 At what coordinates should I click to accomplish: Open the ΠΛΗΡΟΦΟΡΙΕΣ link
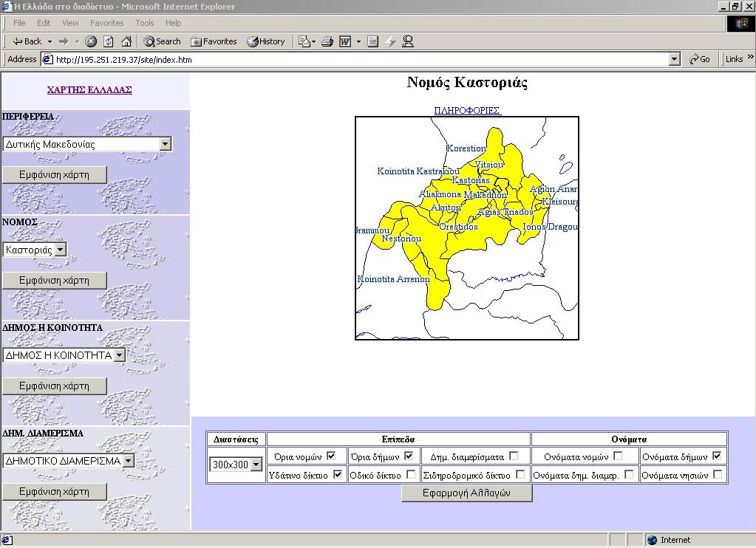point(467,110)
